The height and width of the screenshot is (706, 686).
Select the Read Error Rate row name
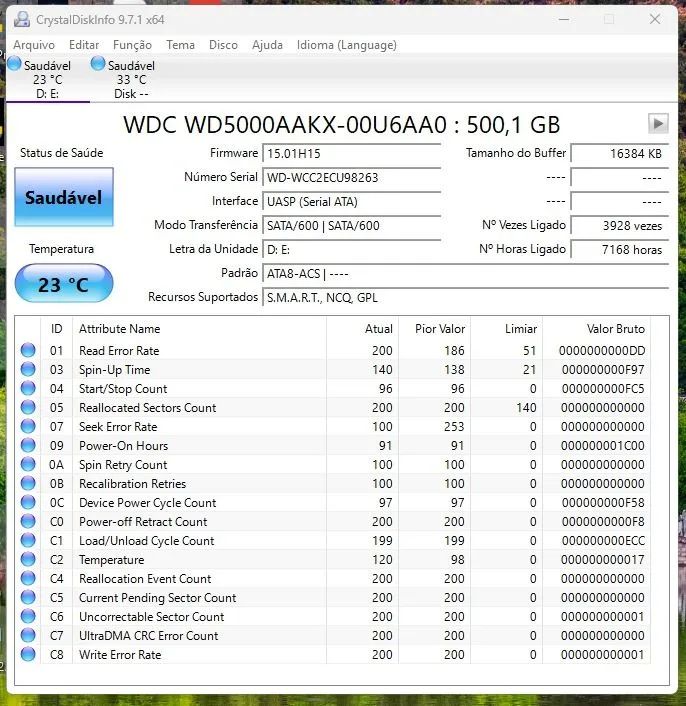click(x=119, y=351)
